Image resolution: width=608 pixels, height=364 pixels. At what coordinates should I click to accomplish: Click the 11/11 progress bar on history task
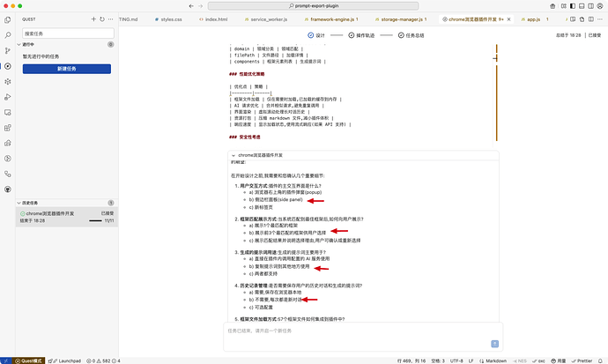[95, 221]
